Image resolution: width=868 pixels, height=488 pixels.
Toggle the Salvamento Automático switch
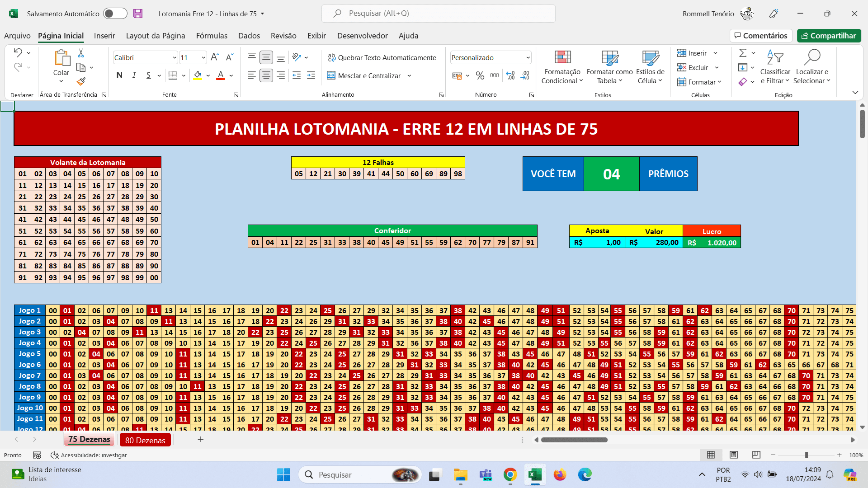click(x=115, y=14)
